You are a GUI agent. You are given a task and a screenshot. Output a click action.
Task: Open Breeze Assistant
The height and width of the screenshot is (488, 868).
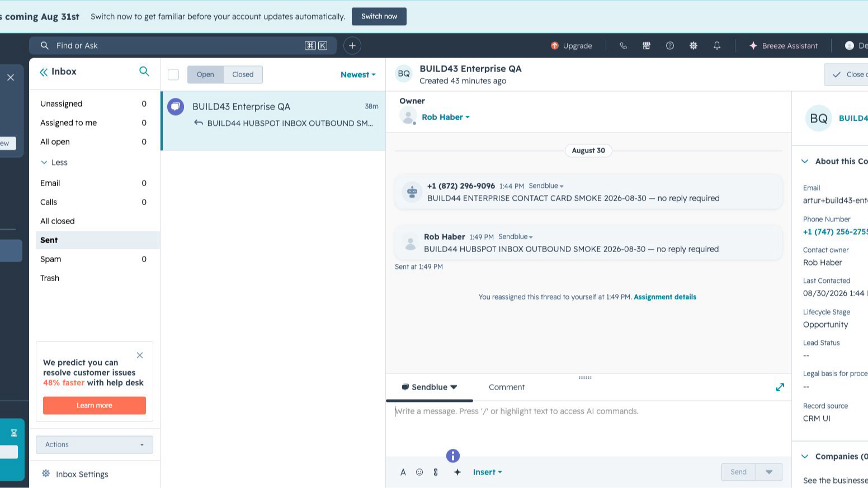click(x=783, y=46)
